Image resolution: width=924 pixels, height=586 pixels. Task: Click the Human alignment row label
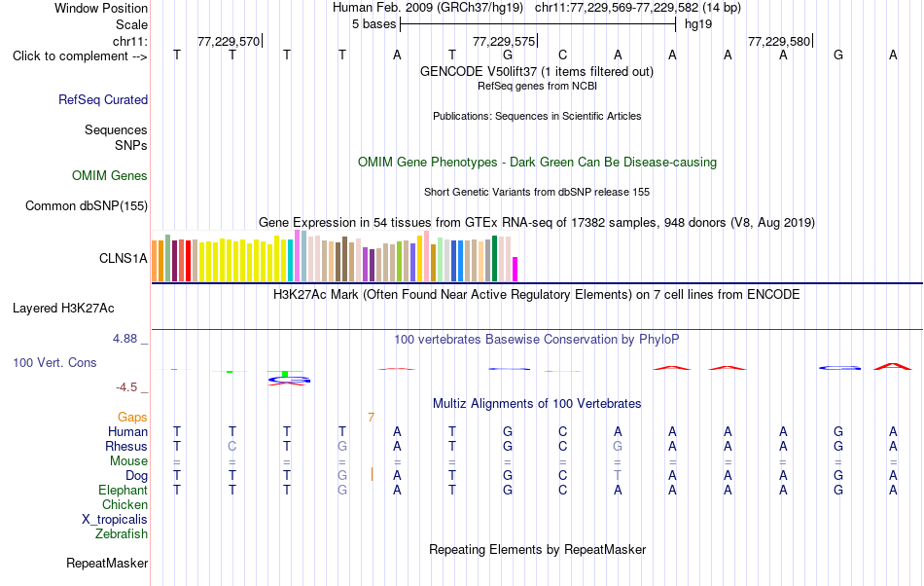[x=127, y=431]
